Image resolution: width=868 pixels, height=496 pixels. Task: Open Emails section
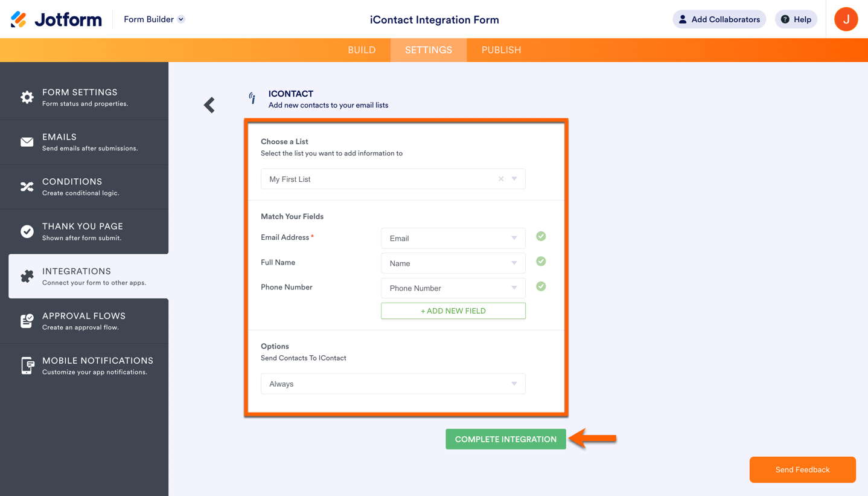84,142
